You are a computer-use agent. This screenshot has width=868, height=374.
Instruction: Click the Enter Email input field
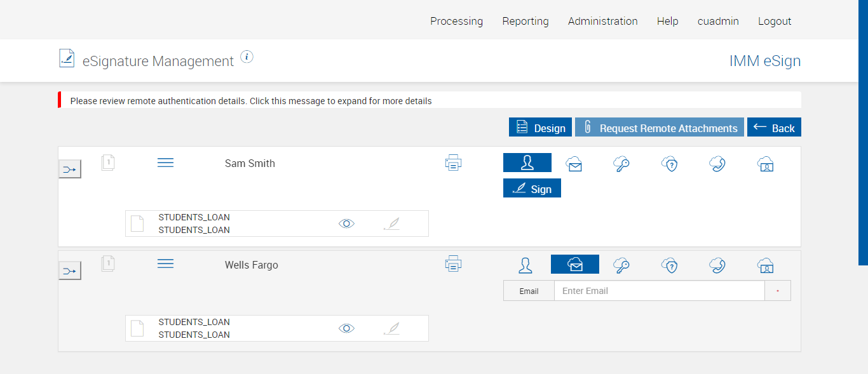[659, 291]
